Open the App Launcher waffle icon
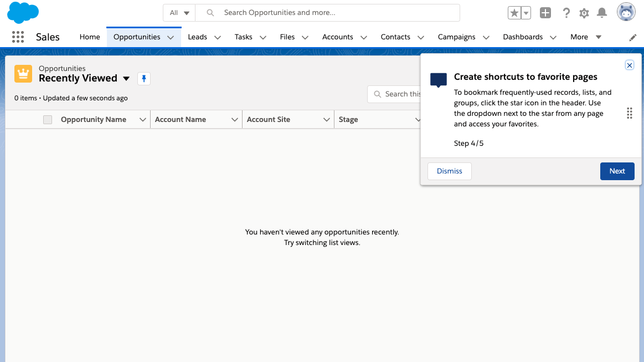644x362 pixels. 18,37
